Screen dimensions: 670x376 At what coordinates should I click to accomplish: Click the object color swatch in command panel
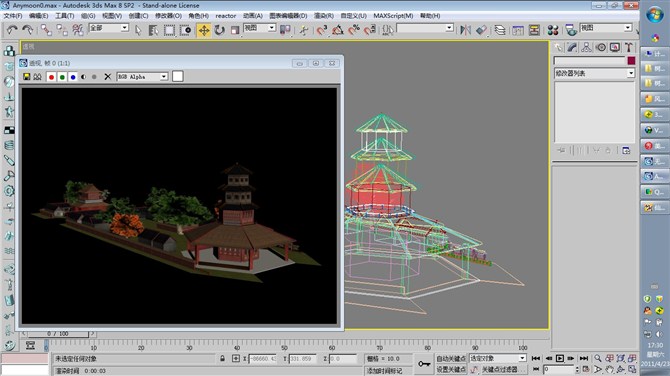pyautogui.click(x=631, y=61)
